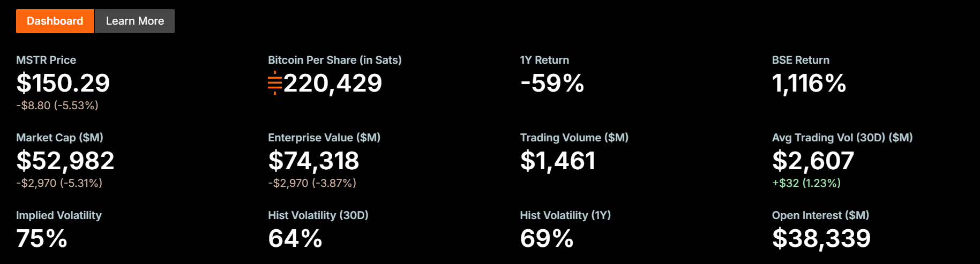The image size is (980, 264).
Task: Select the Implied Volatility value 75%
Action: (42, 238)
